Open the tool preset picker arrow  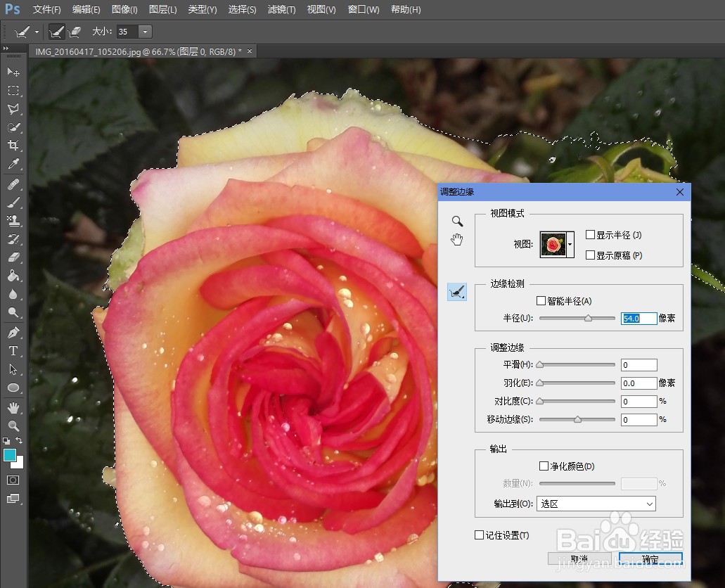(37, 32)
